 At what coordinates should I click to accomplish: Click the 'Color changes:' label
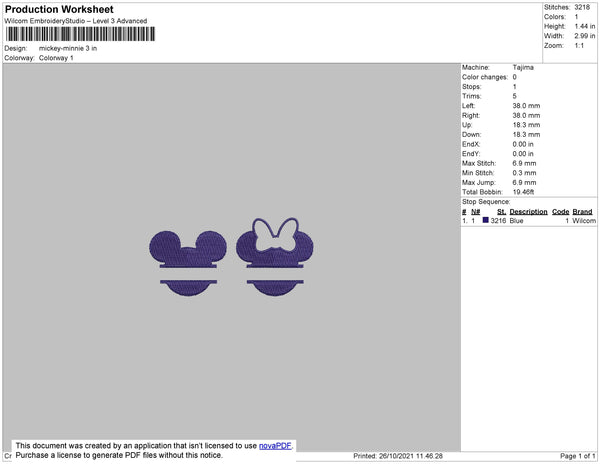click(485, 77)
